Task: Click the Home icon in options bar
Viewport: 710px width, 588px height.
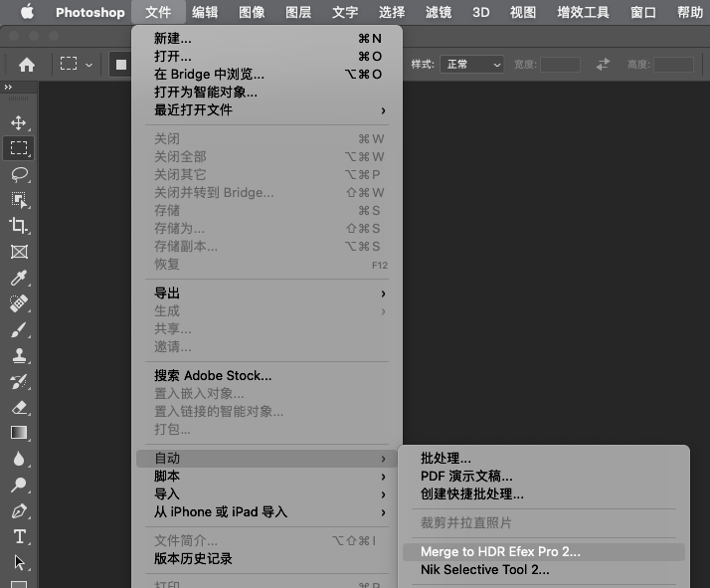Action: 27,65
